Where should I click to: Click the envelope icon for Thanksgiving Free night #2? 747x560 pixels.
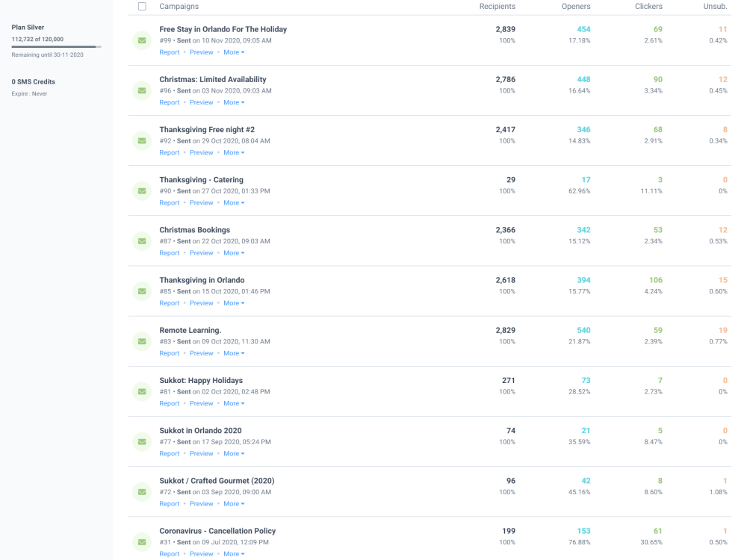pos(142,140)
